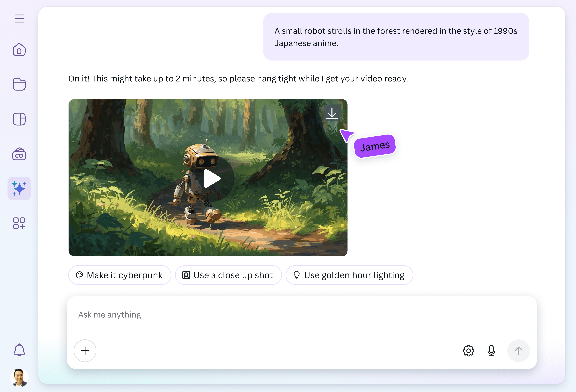Open the user profile avatar

coord(19,378)
